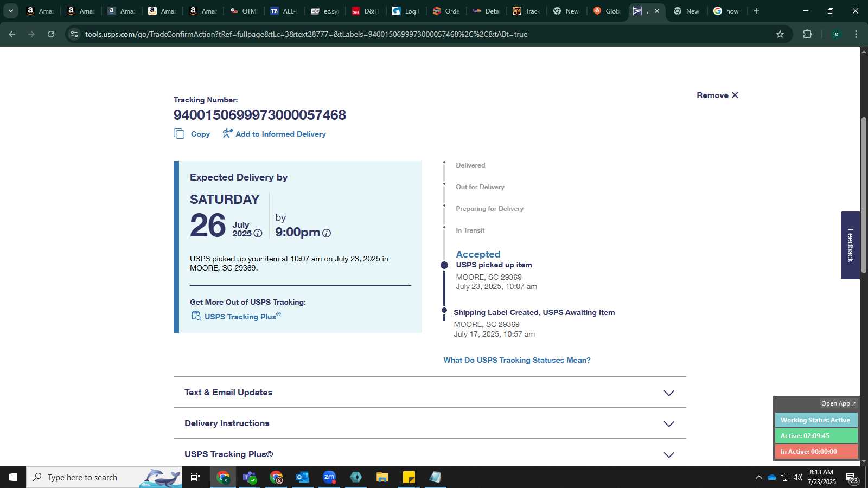The height and width of the screenshot is (488, 868).
Task: Click the page vertical scrollbar thumb
Action: point(864,195)
